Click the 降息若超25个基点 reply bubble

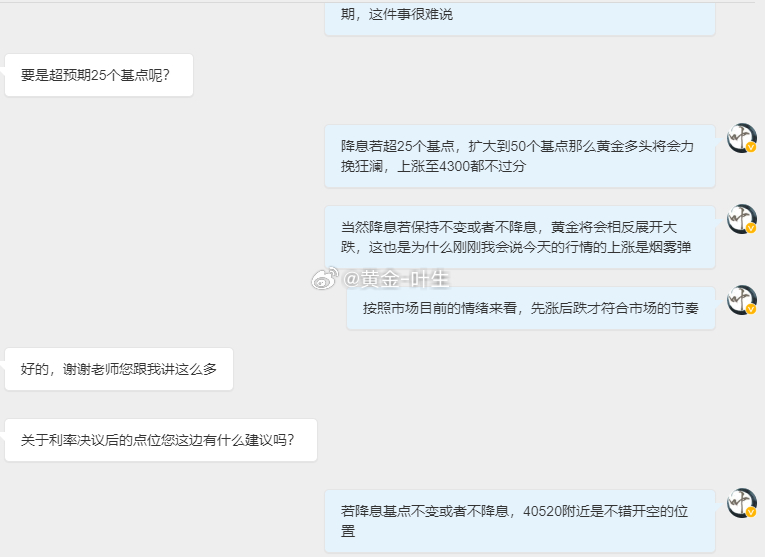pos(520,156)
